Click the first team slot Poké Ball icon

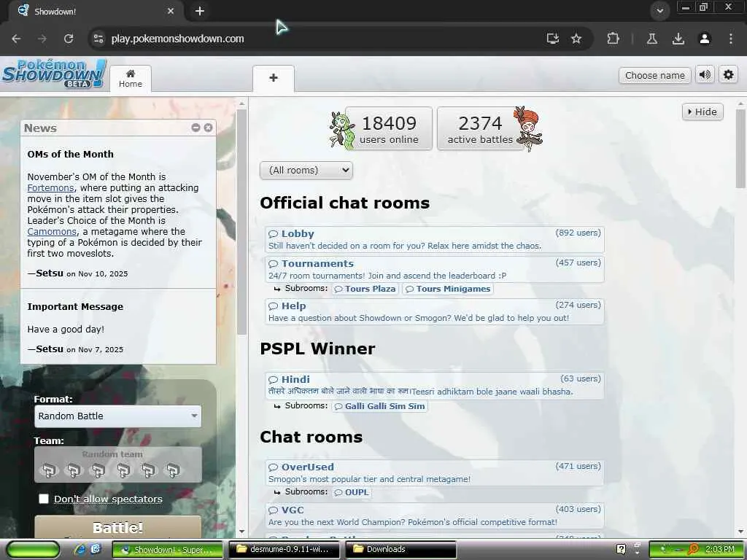click(48, 470)
